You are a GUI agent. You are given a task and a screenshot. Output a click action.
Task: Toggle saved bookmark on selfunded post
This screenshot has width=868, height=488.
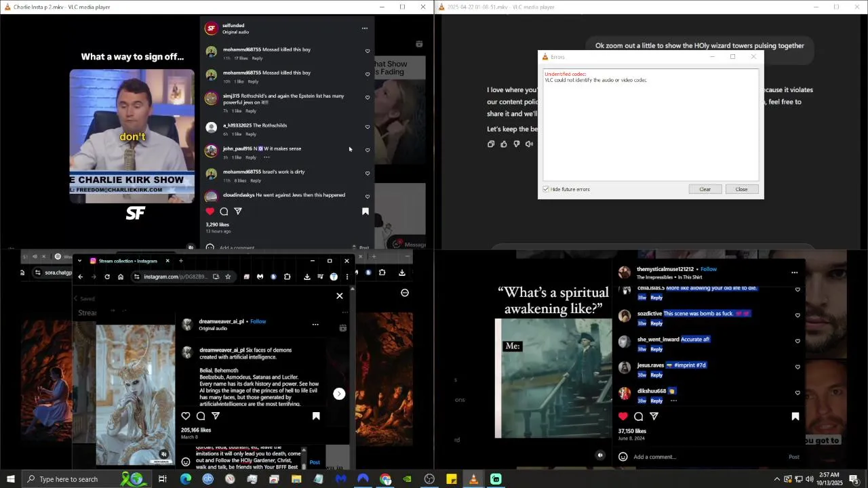pos(366,211)
